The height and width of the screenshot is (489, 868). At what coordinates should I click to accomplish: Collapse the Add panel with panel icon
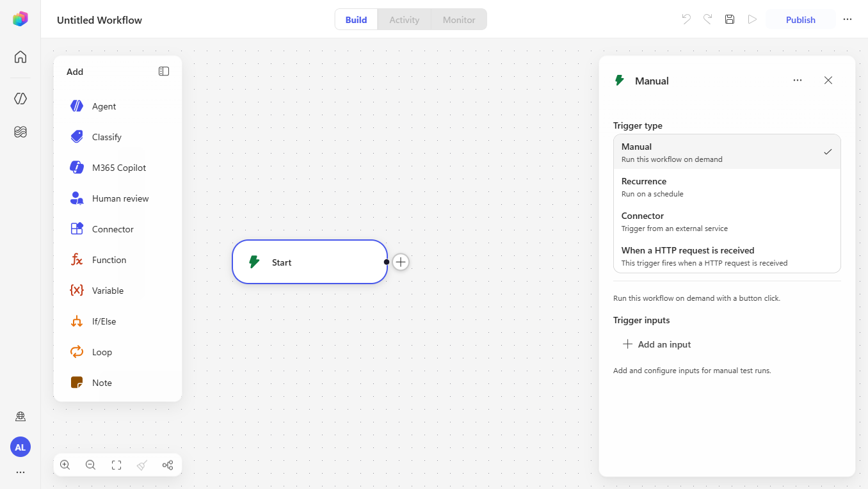tap(164, 72)
